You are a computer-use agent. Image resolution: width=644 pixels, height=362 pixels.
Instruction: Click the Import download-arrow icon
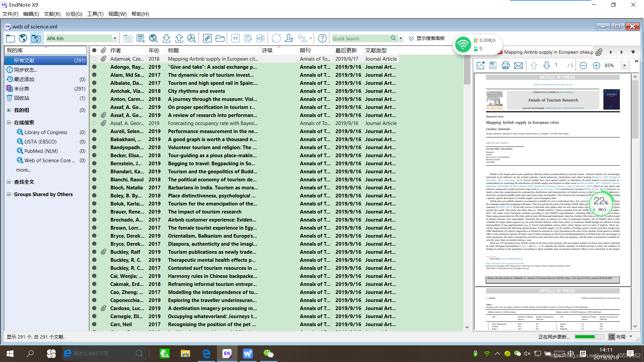166,39
